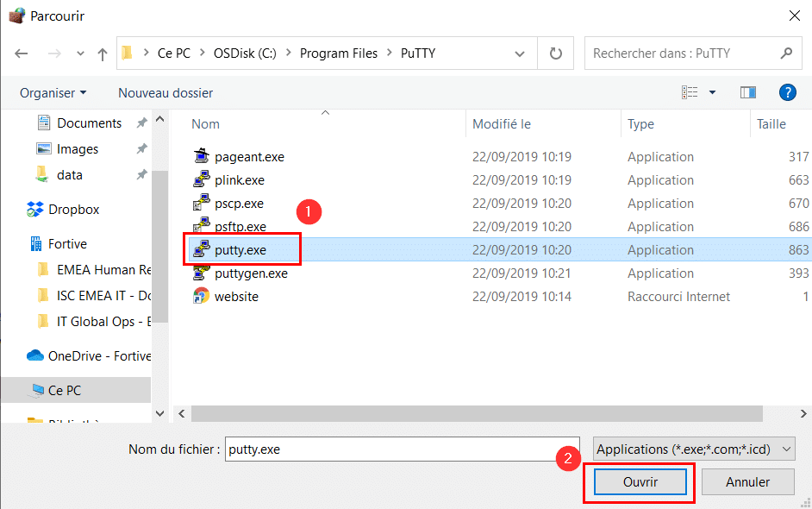Click the 'puttygen.exe' file name
The image size is (812, 509).
251,273
